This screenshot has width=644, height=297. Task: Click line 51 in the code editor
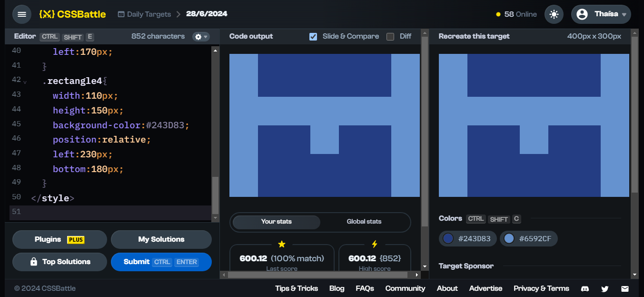coord(95,212)
